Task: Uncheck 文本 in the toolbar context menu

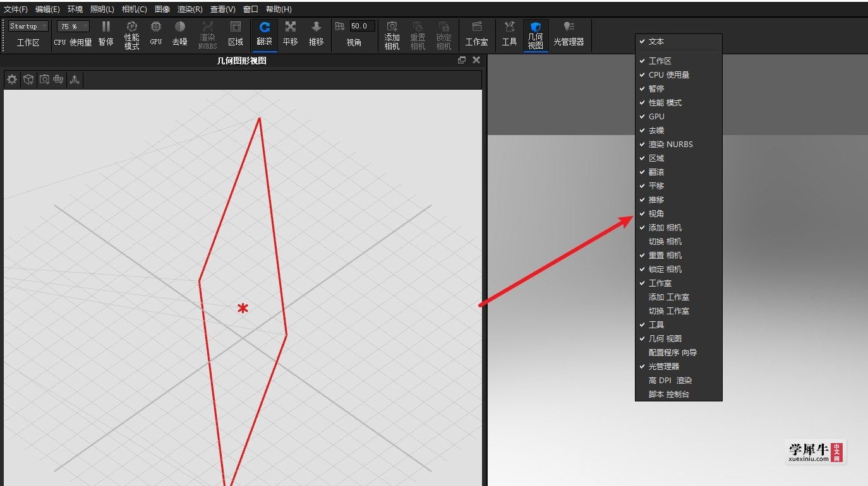Action: 678,41
